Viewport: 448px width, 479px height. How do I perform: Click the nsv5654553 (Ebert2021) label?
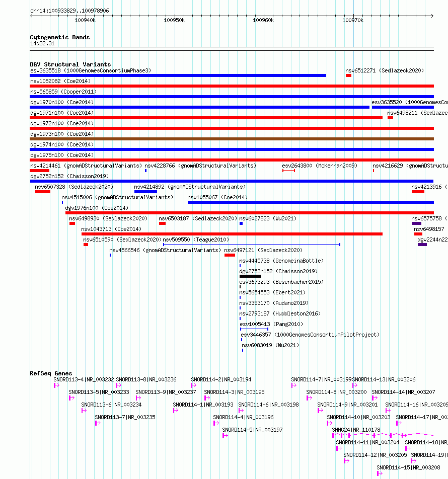pos(273,292)
